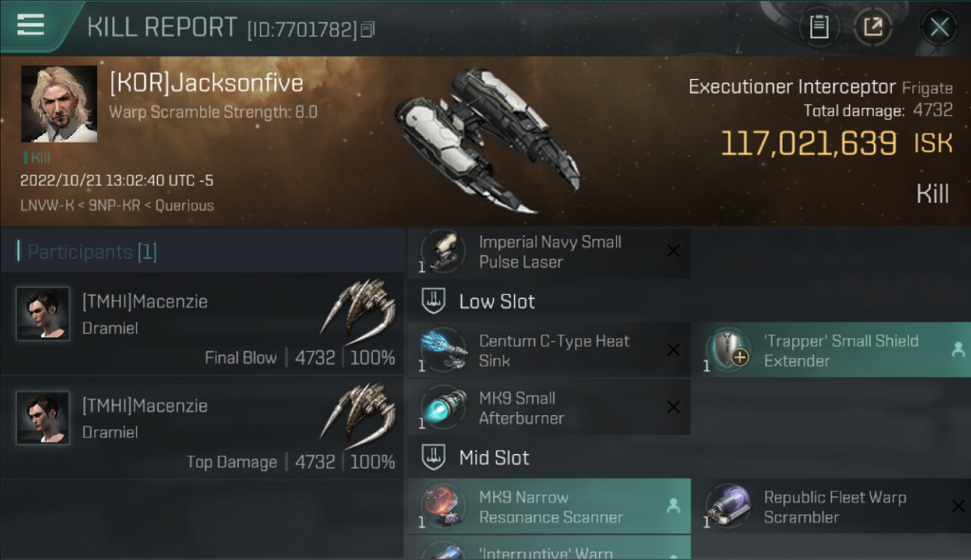Select the 'Trapper' Small Shield Extender icon

(x=728, y=350)
